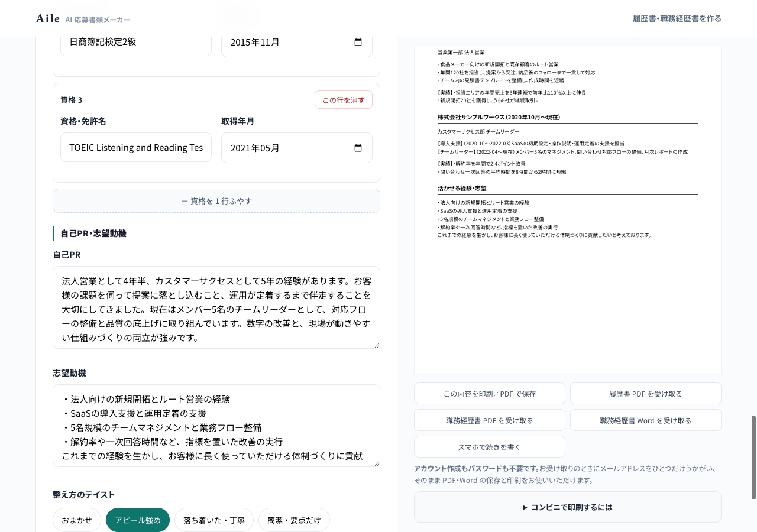Click the 整え方のテイスト label

[x=84, y=495]
